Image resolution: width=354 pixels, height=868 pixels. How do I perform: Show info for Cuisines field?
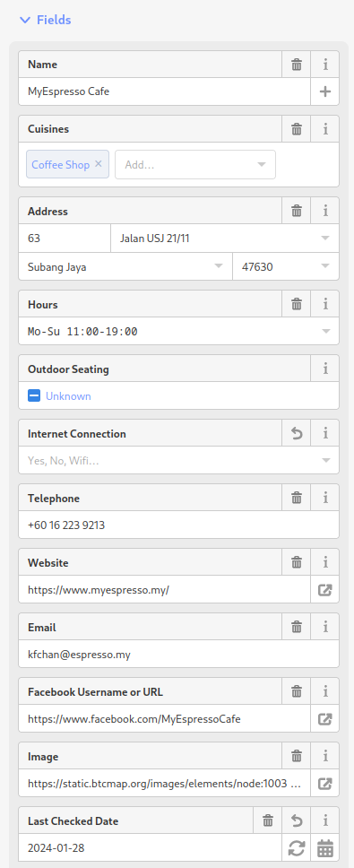[325, 129]
